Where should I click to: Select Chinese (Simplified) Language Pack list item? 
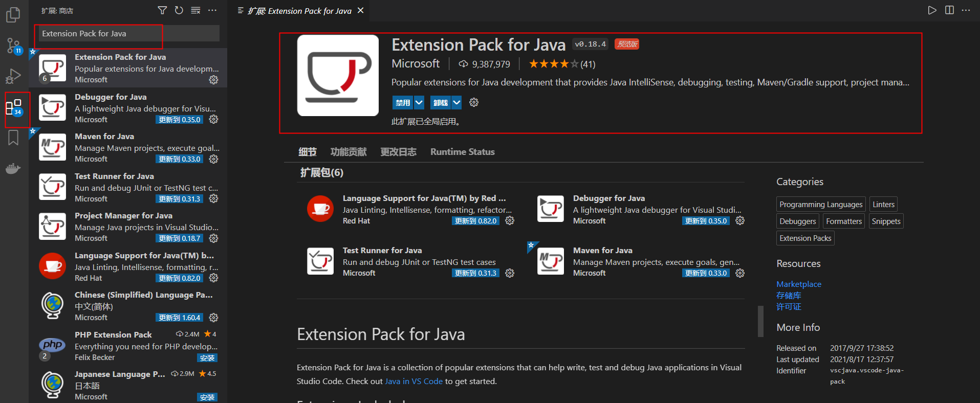pyautogui.click(x=128, y=306)
